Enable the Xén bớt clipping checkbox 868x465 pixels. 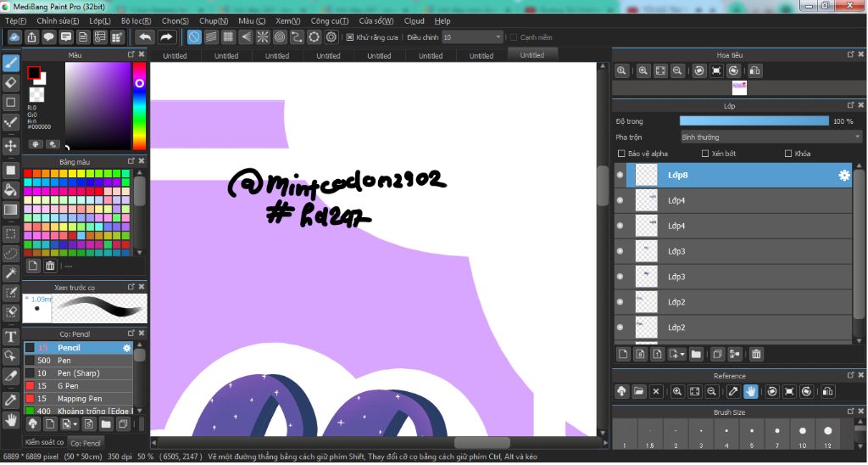(705, 154)
